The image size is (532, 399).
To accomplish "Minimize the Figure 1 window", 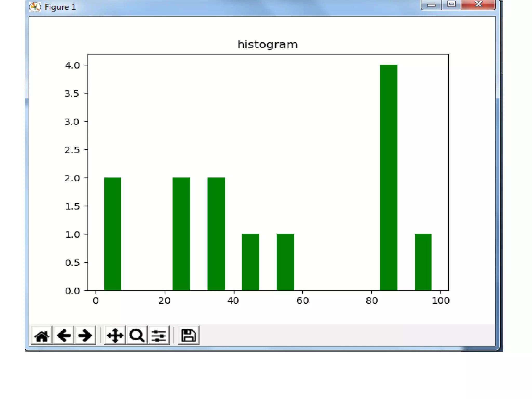I will point(431,5).
